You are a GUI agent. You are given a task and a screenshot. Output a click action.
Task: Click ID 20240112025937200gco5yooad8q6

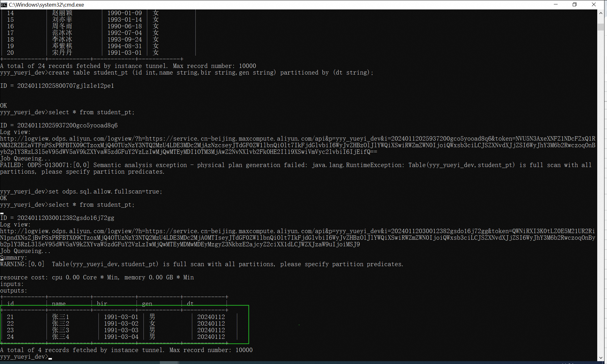(59, 125)
